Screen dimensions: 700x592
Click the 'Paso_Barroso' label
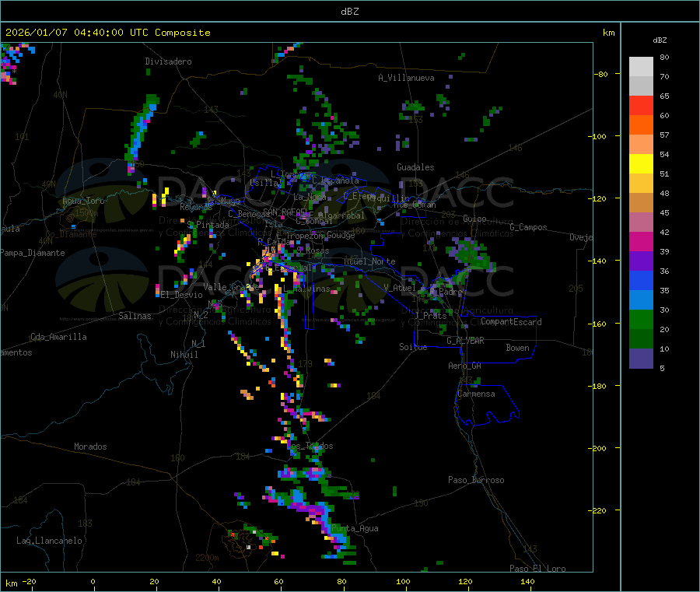coord(476,480)
